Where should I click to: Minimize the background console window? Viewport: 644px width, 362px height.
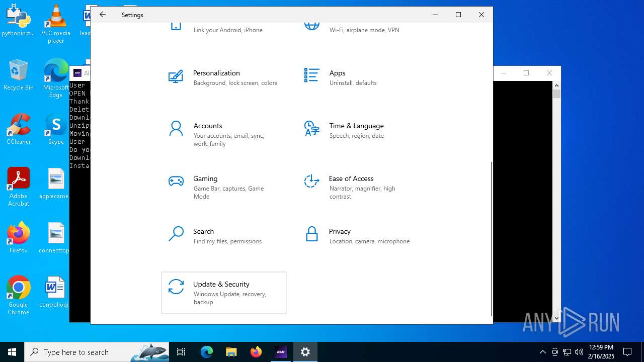tap(504, 73)
